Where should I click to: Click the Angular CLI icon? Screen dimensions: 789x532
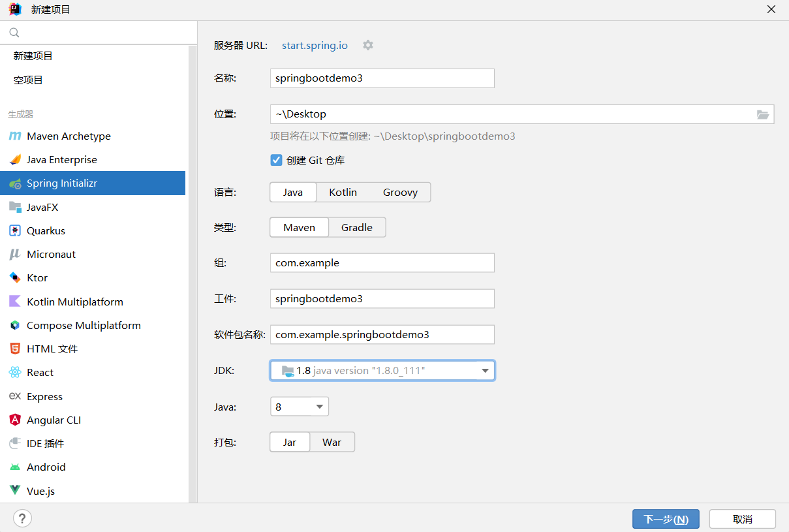point(15,420)
